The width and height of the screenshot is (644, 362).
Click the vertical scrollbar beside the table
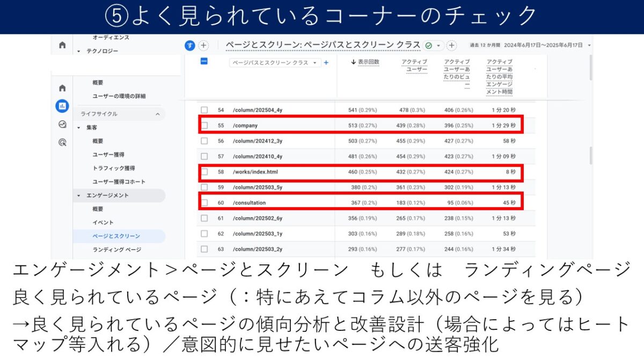pos(591,156)
